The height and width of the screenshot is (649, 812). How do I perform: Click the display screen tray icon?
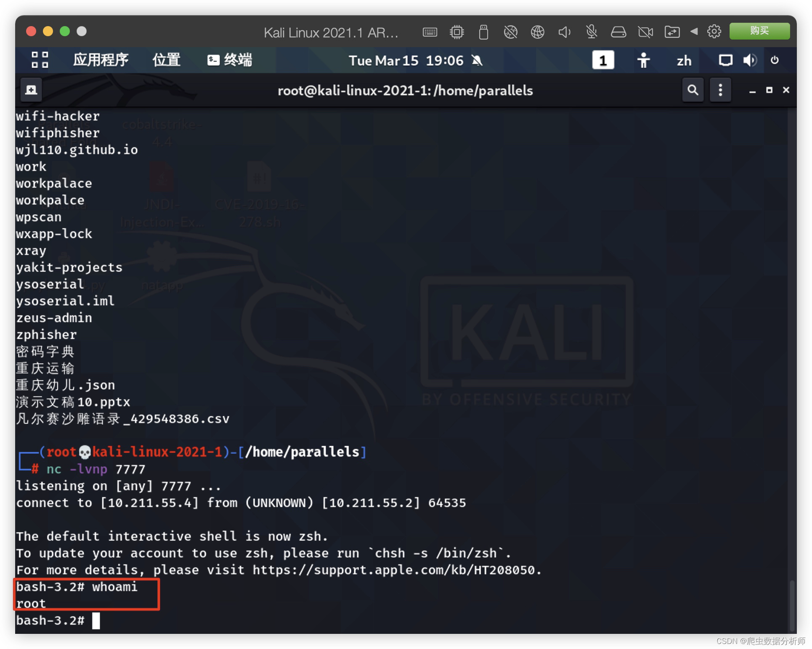[x=725, y=61]
